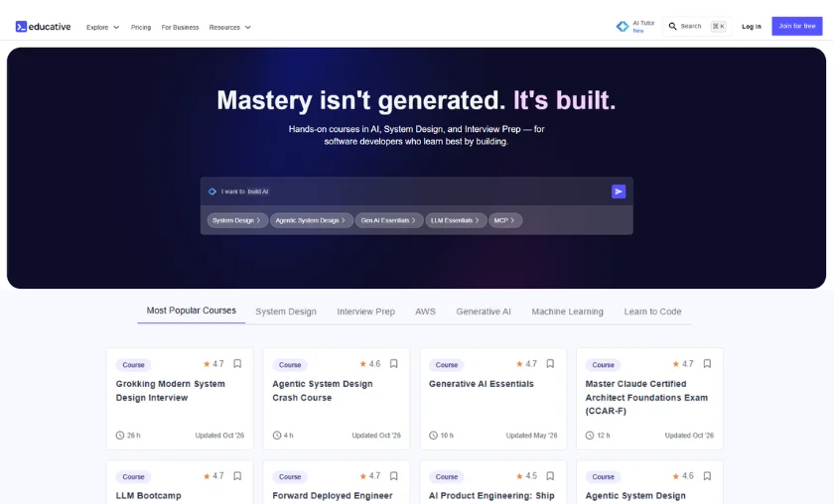Open Master Claude Certified Architect Foundations Exam
The image size is (834, 504).
646,397
